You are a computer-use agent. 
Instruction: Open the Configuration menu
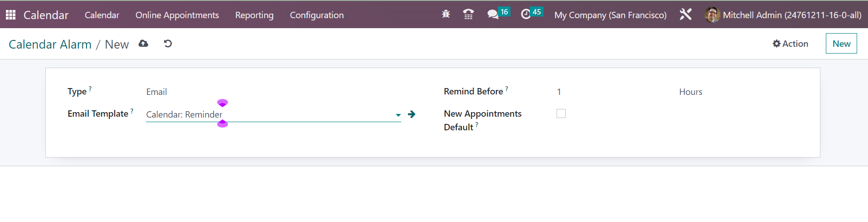[x=317, y=15]
